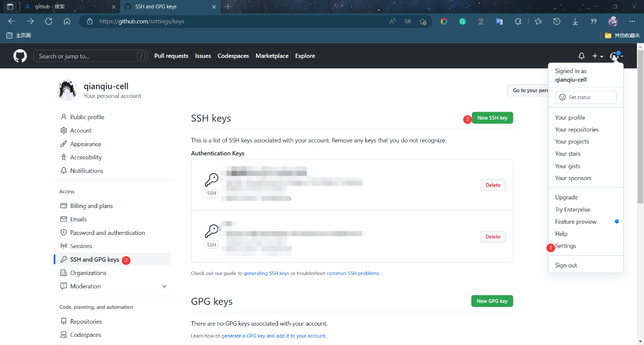Screen dimensions: 644x345
Task: Choose Your repositories in user menu
Action: [x=576, y=129]
